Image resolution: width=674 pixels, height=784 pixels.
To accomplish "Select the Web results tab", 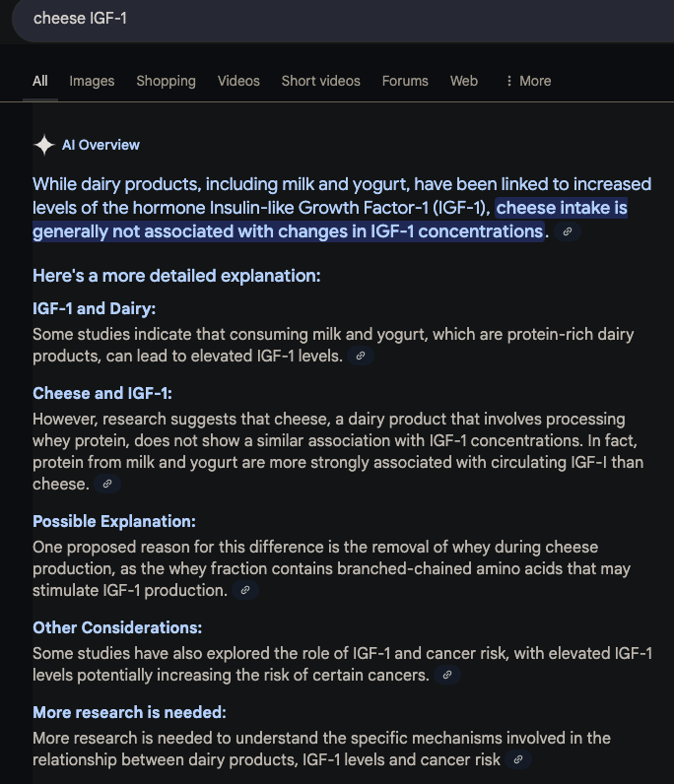I will [x=464, y=81].
